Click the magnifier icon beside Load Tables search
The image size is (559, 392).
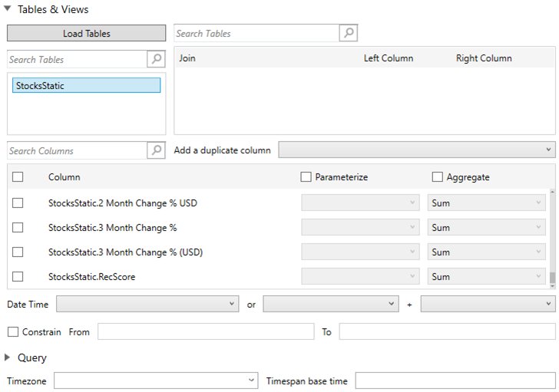pos(349,34)
